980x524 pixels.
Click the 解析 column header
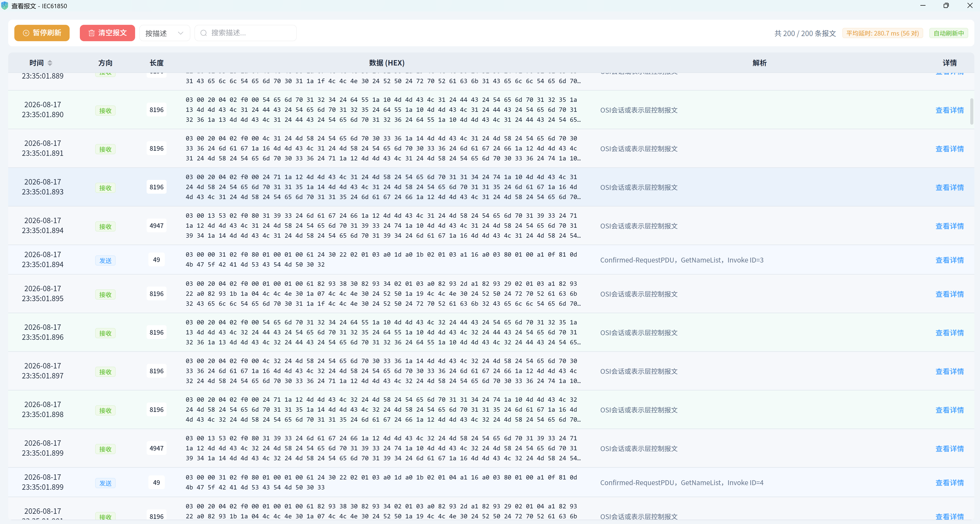pyautogui.click(x=759, y=63)
